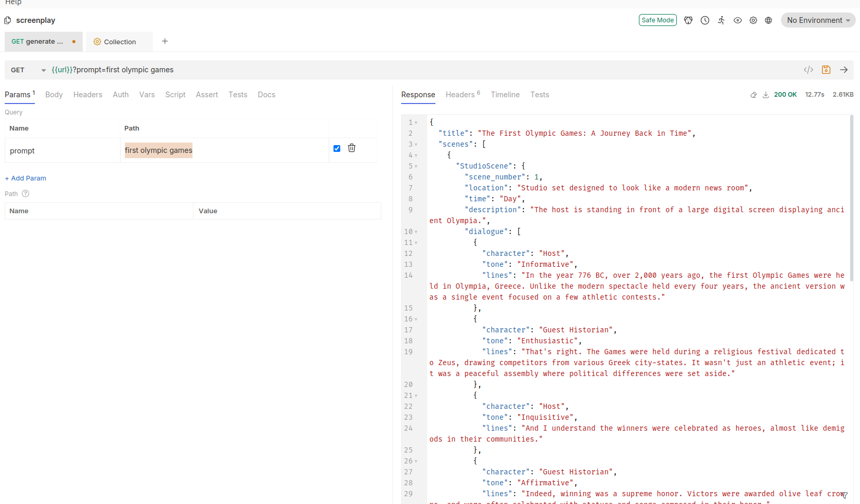Switch to the Timeline tab

point(505,95)
